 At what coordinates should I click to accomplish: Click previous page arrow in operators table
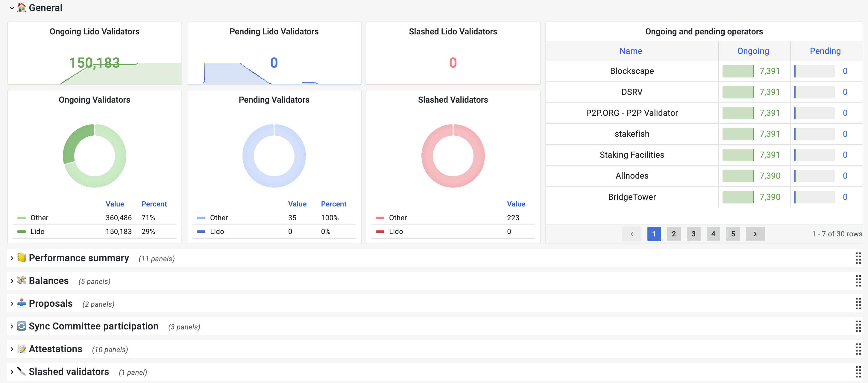[632, 234]
